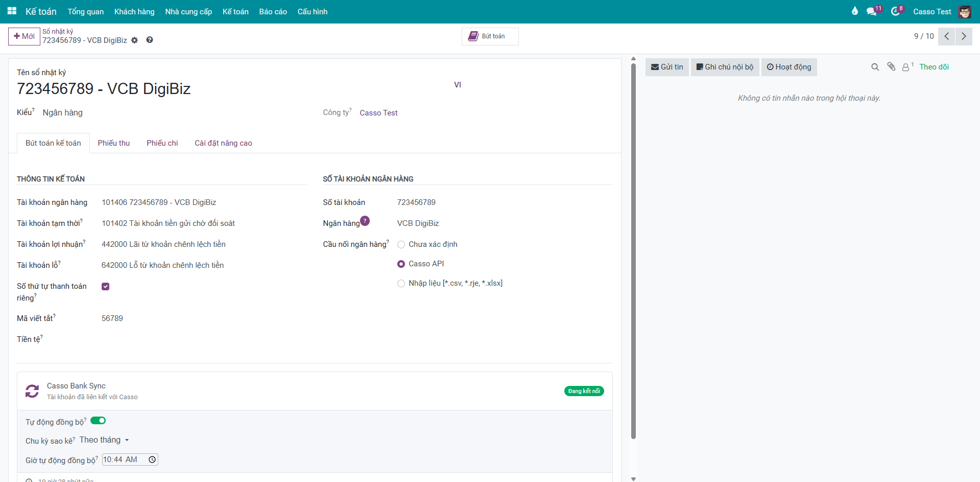Click the Giờ tự động đồng bộ time field
Screen dimensions: 980x482
pyautogui.click(x=130, y=460)
